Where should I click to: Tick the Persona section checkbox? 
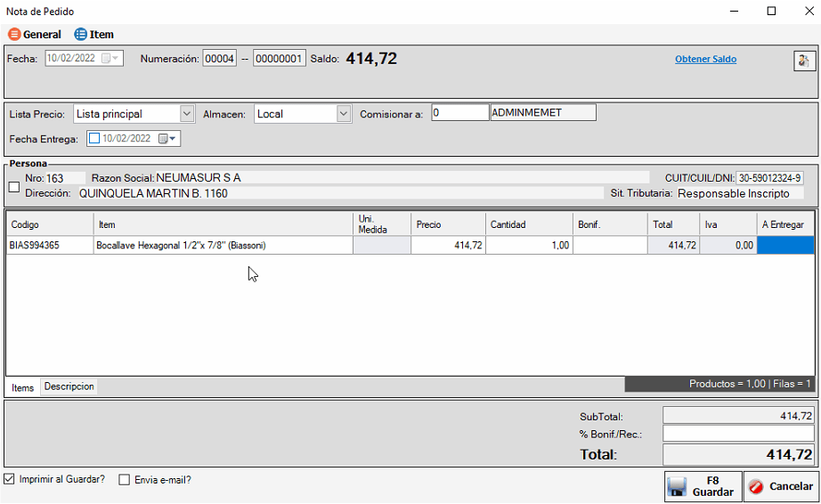tap(13, 187)
